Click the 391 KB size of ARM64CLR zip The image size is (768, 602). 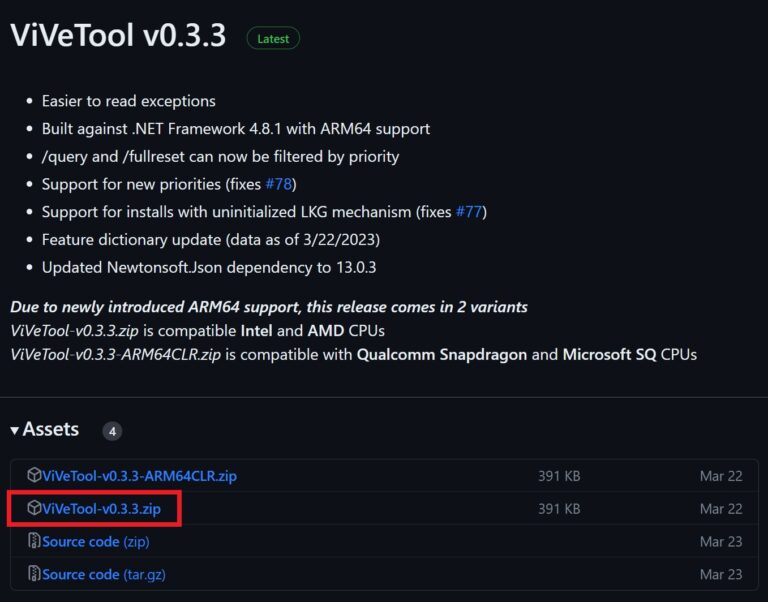(559, 476)
